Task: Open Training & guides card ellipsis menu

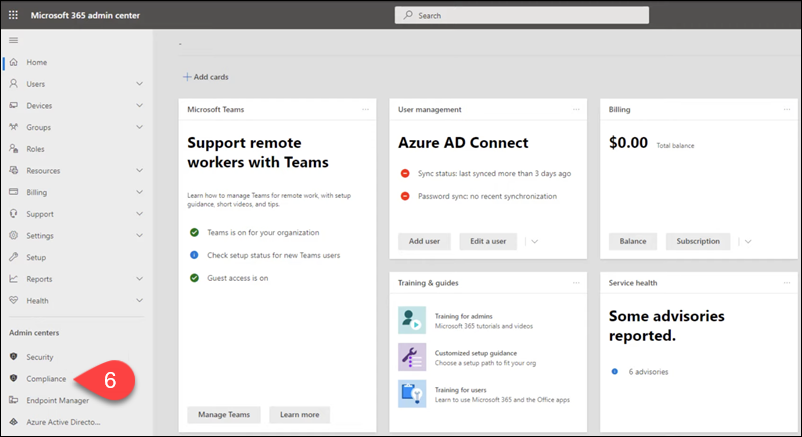Action: [576, 282]
